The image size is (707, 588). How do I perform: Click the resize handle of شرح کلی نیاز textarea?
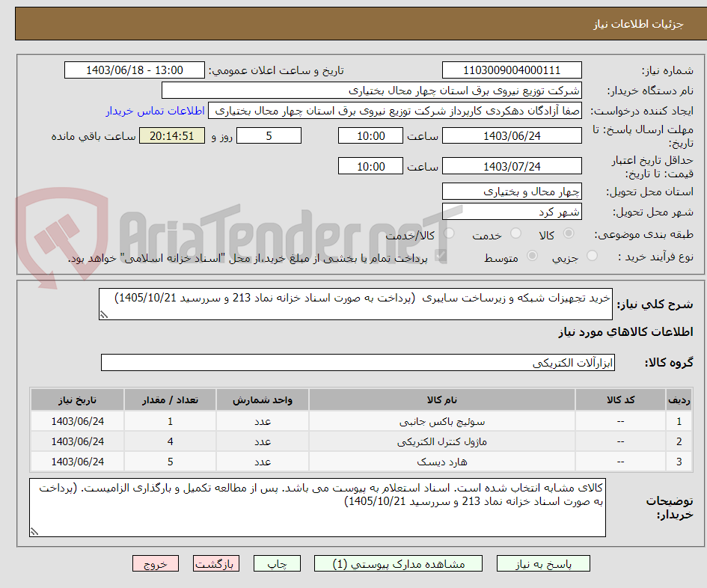104,315
